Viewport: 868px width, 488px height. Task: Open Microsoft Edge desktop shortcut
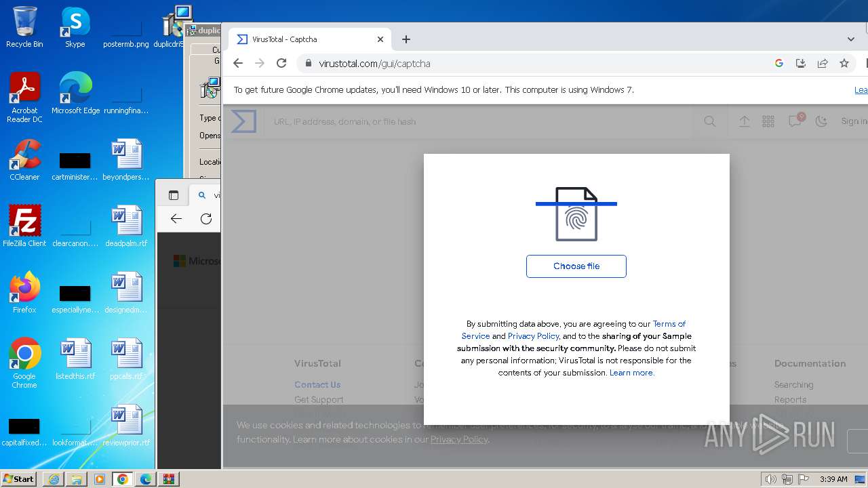75,94
